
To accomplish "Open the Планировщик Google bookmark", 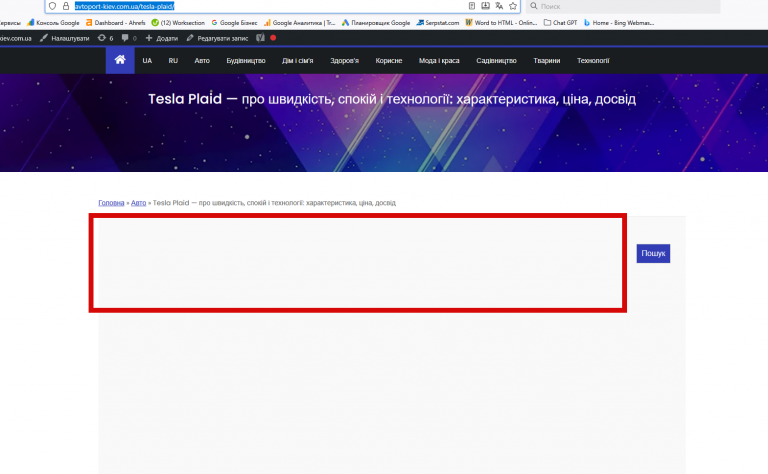I will [x=376, y=23].
